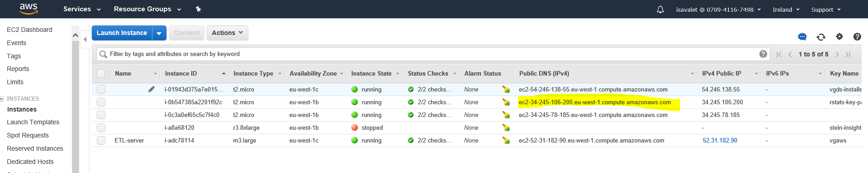Refresh the instances list
This screenshot has height=173, width=868.
[821, 37]
